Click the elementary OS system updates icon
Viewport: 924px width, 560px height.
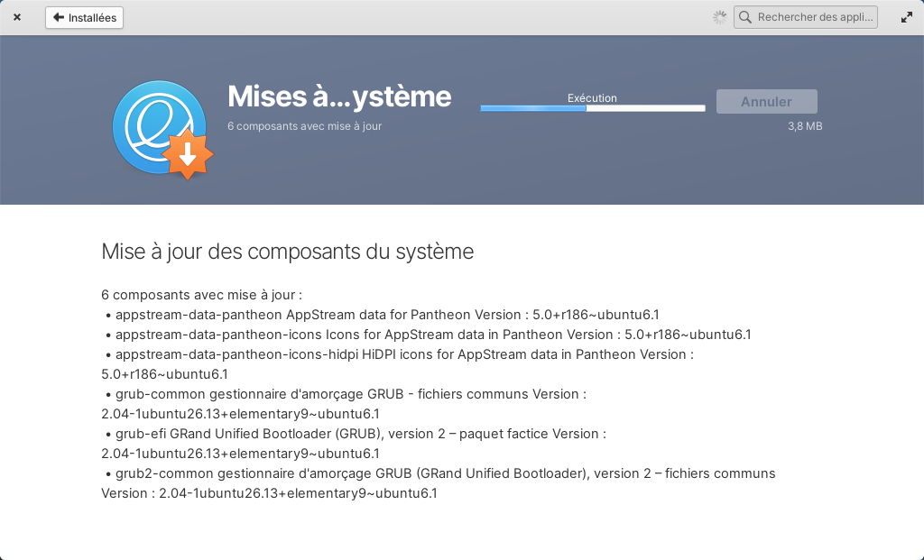pyautogui.click(x=160, y=128)
